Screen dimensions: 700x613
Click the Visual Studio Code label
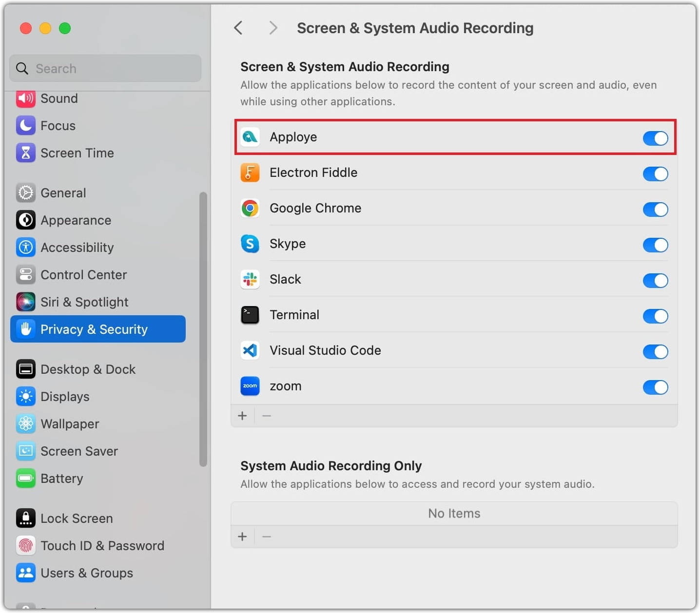325,350
